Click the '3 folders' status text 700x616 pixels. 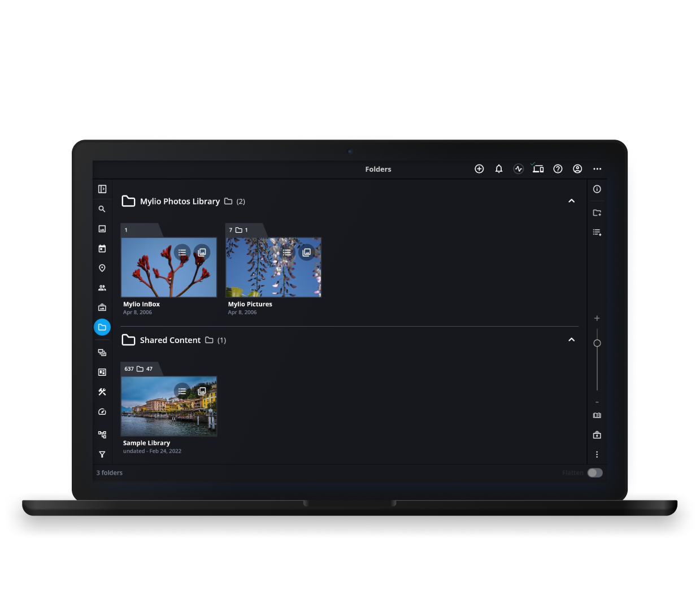(109, 473)
